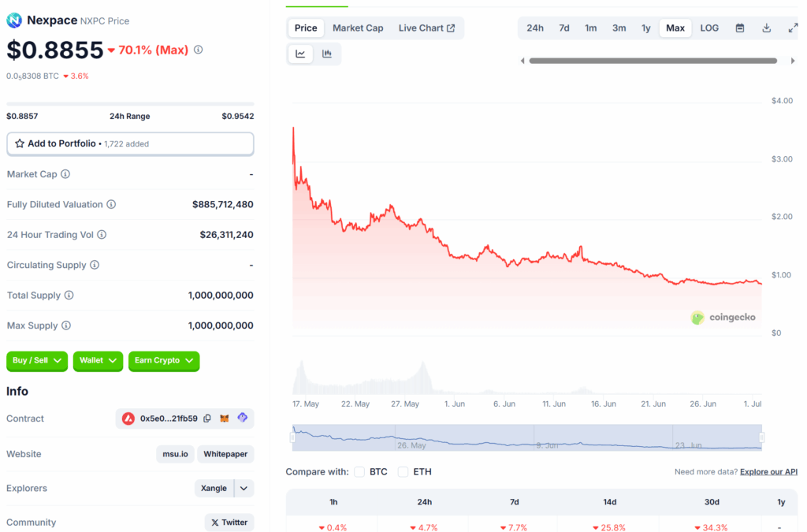807x532 pixels.
Task: Click the 7d change value 7.7%
Action: (x=515, y=527)
